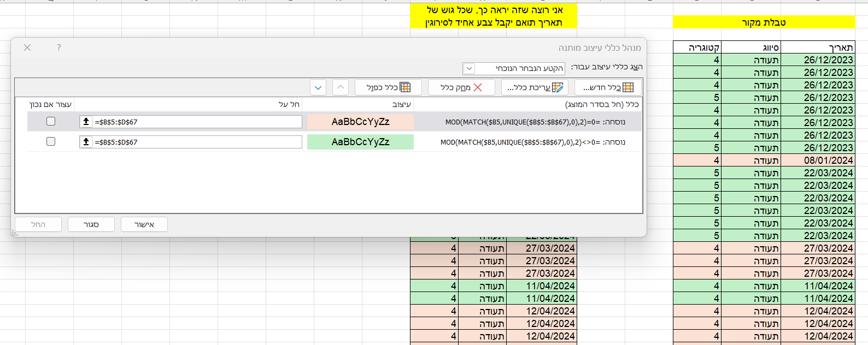The width and height of the screenshot is (868, 345).
Task: Collapse range selector icon of first rule
Action: coord(86,122)
